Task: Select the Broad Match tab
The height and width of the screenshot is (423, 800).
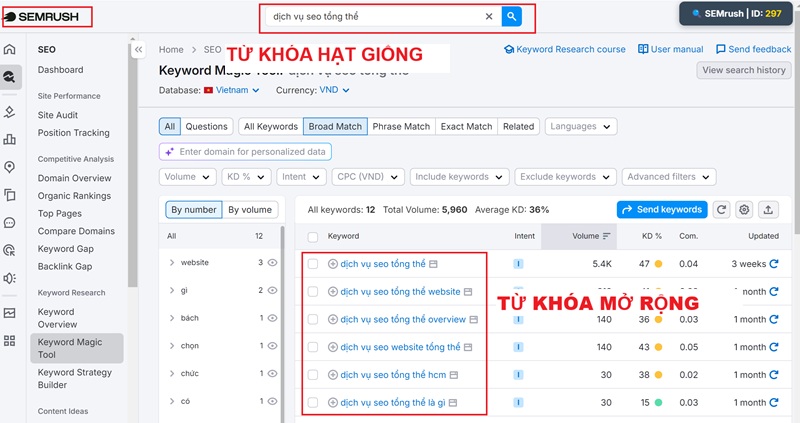Action: pos(335,127)
